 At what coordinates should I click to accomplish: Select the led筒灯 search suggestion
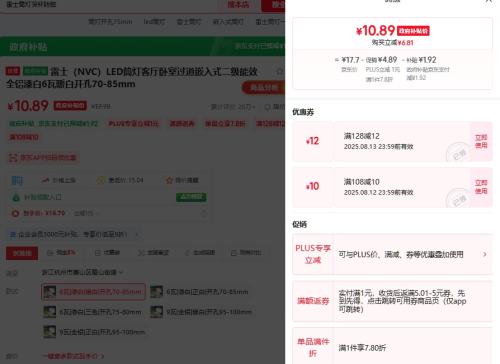[154, 22]
